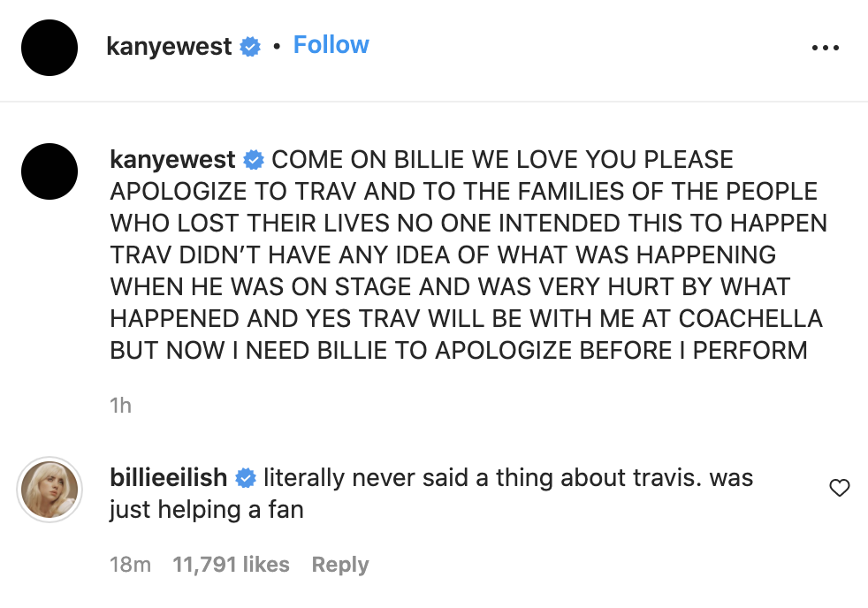Click the comment text 'just helping a fan'
This screenshot has height=608, width=868.
[x=207, y=510]
